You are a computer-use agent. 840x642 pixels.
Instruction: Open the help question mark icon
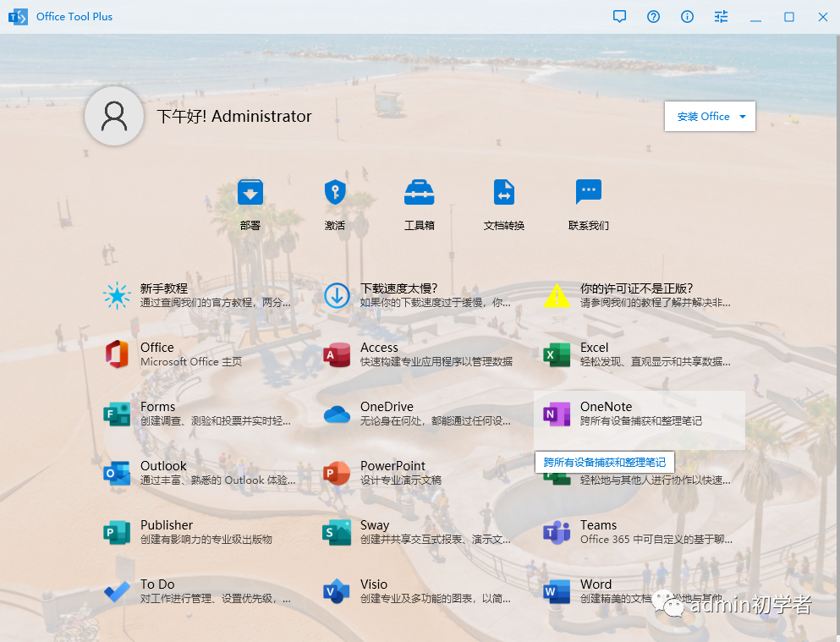click(653, 17)
